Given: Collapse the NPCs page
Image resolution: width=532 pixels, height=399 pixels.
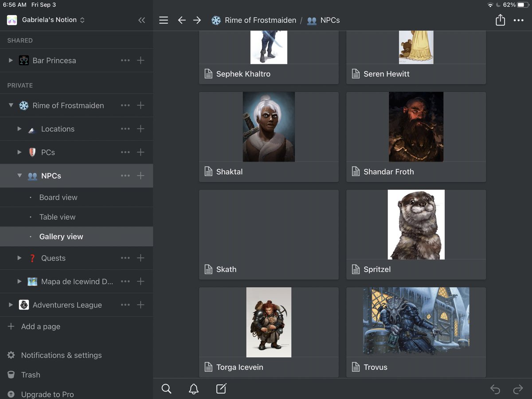Looking at the screenshot, I should point(20,176).
